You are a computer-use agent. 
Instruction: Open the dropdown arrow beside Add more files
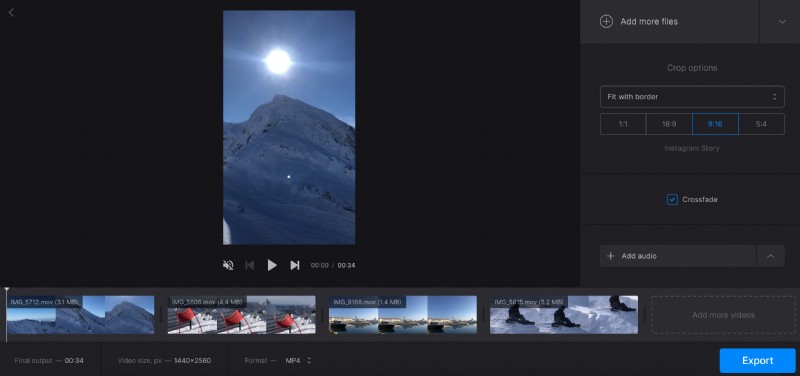pyautogui.click(x=782, y=21)
